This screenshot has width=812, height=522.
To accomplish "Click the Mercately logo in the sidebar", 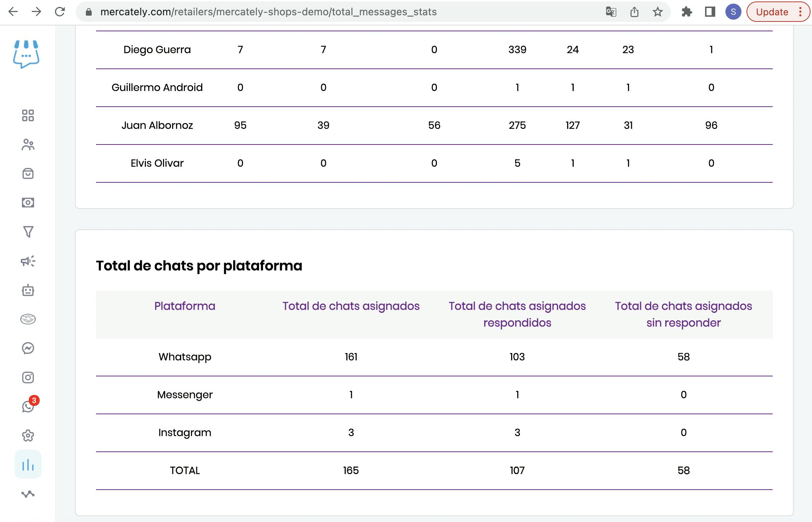I will coord(26,54).
